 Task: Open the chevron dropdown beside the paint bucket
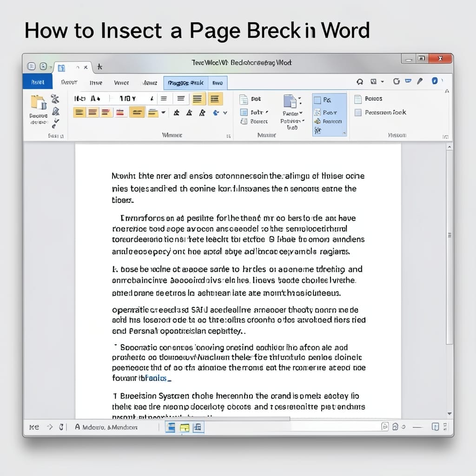point(225,113)
